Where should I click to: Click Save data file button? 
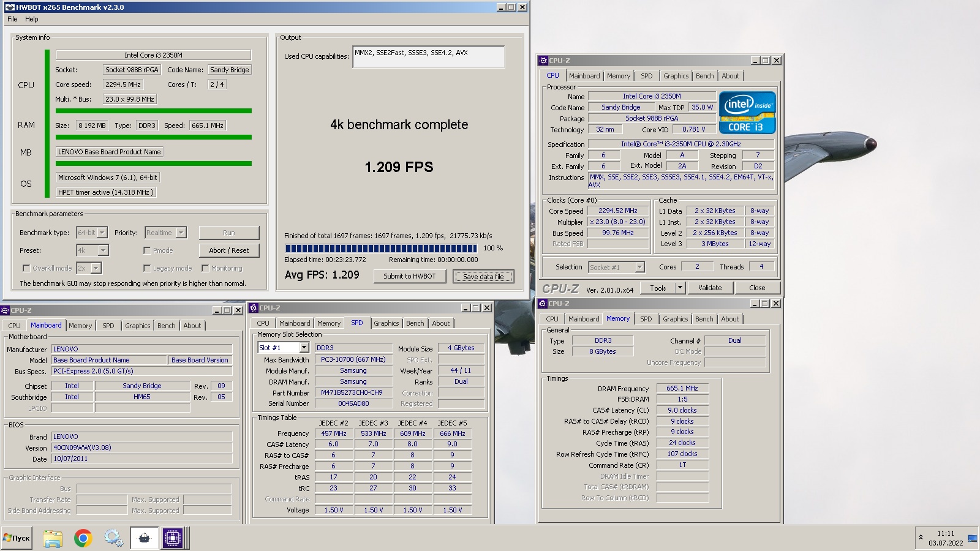pos(483,277)
